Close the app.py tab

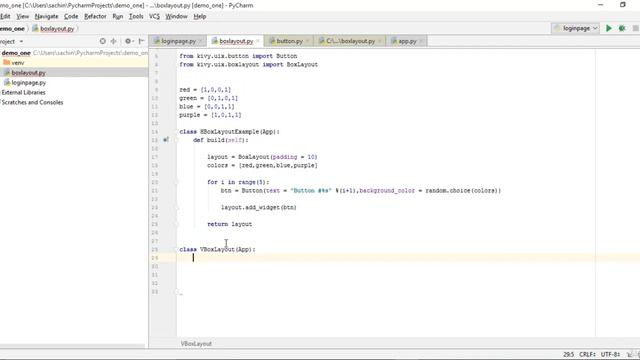[421, 41]
